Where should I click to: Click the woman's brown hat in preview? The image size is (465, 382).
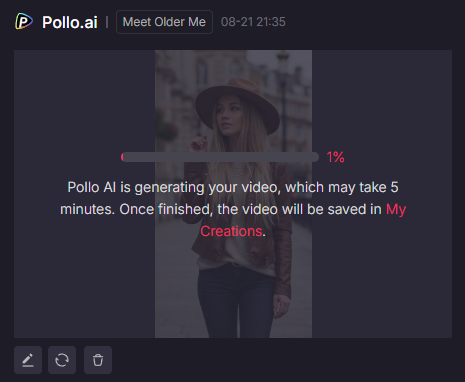point(237,105)
